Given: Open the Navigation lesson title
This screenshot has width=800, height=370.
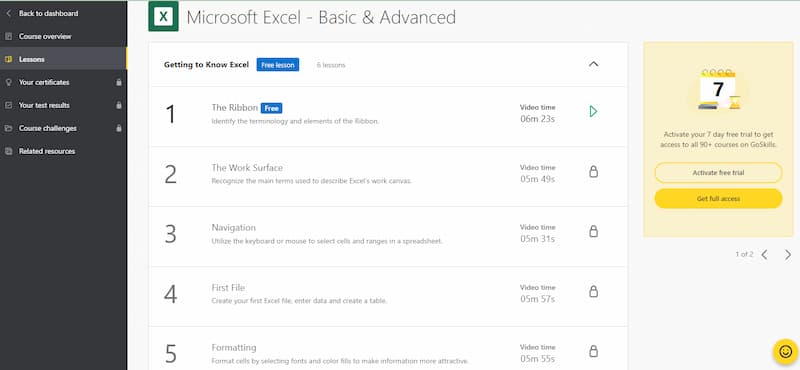Looking at the screenshot, I should click(234, 228).
